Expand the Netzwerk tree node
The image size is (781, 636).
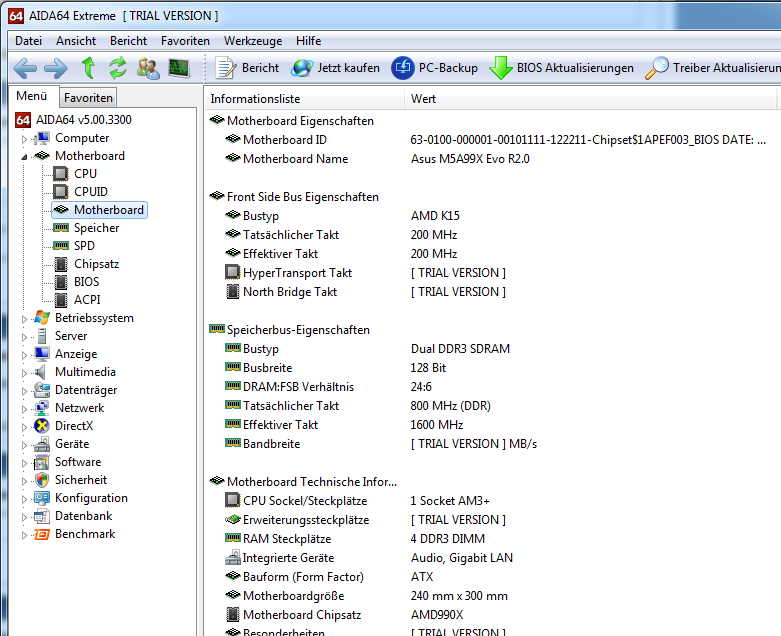(24, 408)
